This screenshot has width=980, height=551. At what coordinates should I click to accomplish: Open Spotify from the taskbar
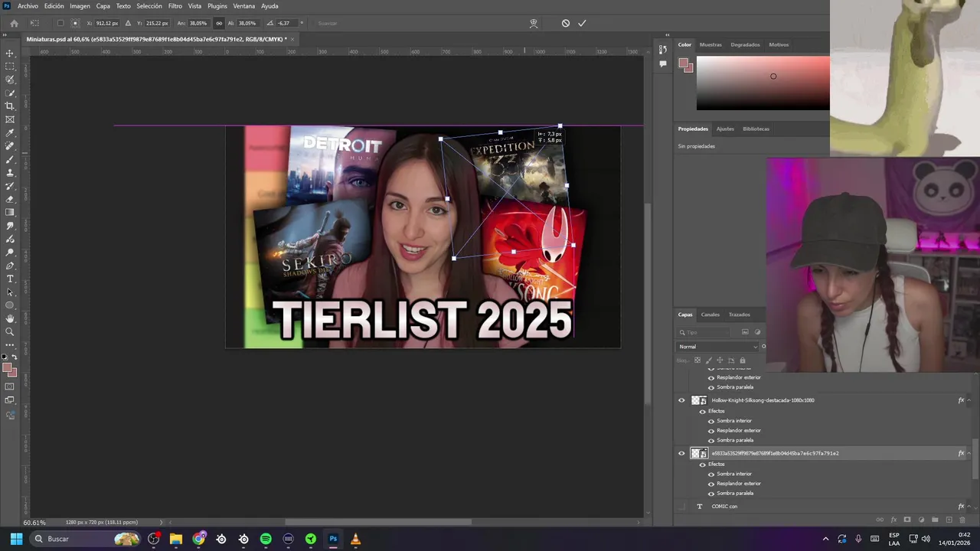(266, 539)
